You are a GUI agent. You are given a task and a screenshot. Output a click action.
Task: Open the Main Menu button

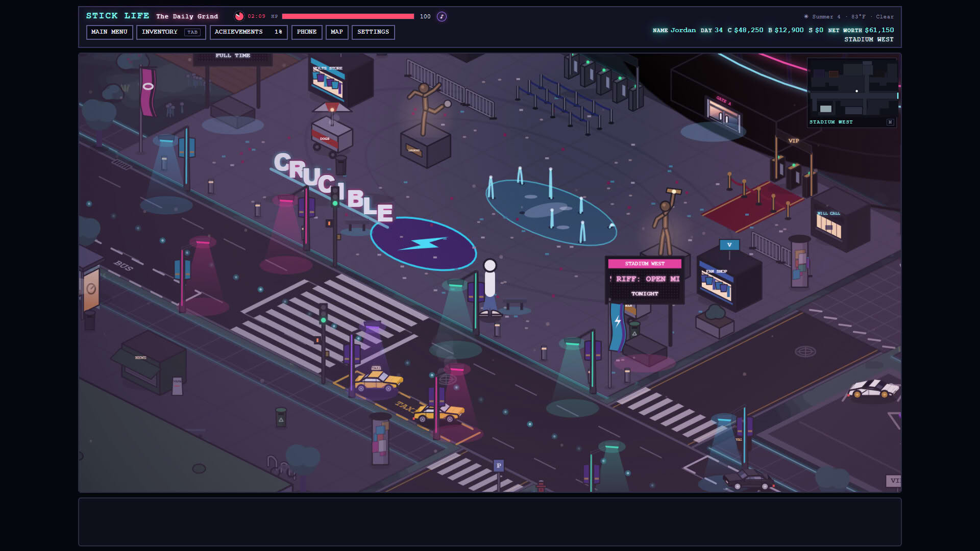coord(109,32)
